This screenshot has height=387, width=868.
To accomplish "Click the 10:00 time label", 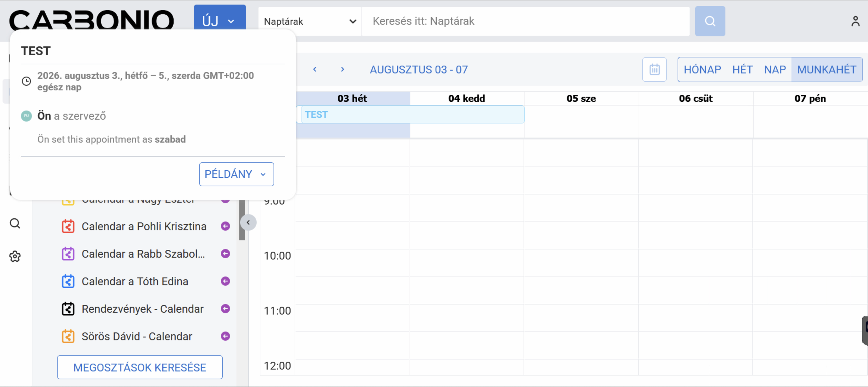I will [277, 256].
